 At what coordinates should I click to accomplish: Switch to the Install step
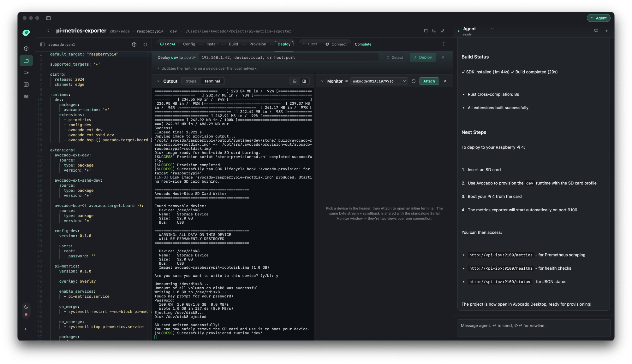pos(212,44)
